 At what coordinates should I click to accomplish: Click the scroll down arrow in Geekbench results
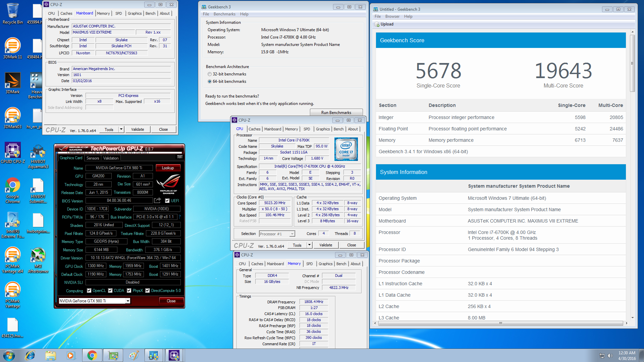pyautogui.click(x=632, y=317)
